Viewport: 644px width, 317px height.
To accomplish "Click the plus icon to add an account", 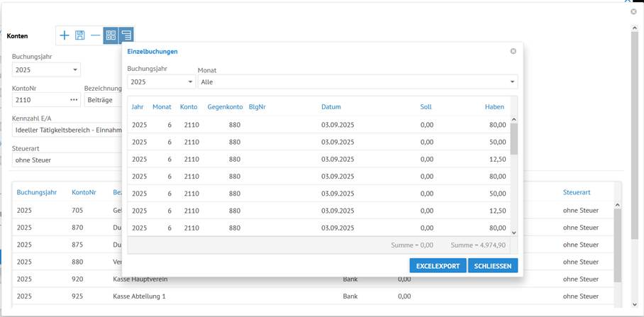I will click(65, 35).
